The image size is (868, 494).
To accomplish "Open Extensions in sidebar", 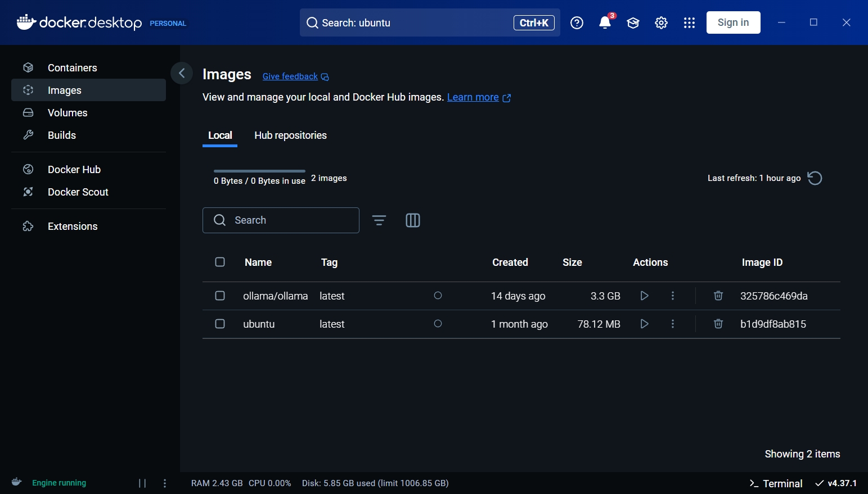I will (88, 226).
